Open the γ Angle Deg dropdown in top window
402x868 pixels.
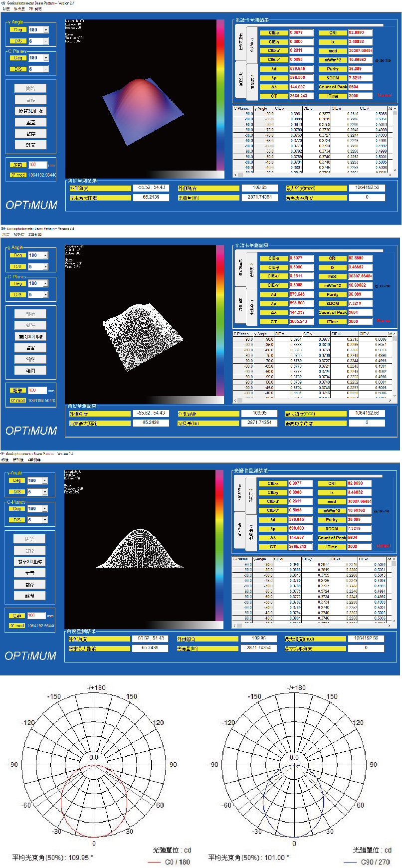click(46, 30)
